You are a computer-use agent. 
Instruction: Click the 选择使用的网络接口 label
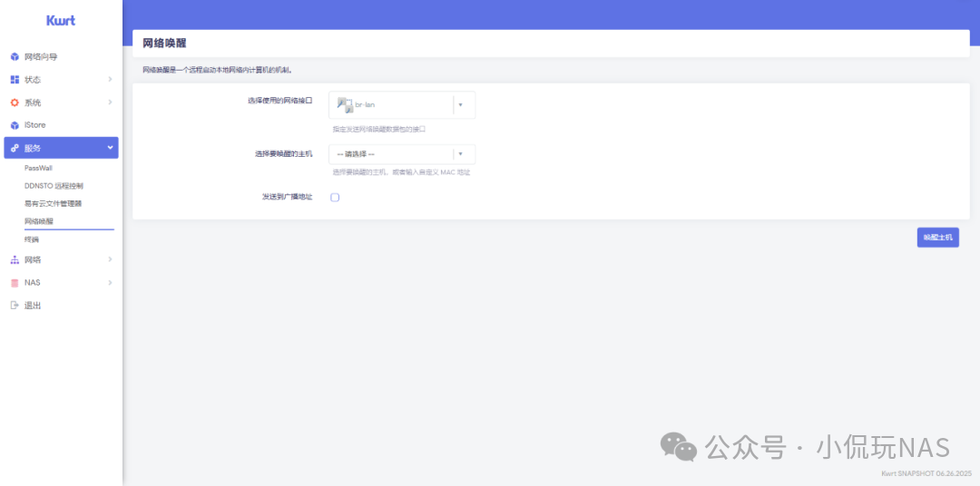(280, 100)
